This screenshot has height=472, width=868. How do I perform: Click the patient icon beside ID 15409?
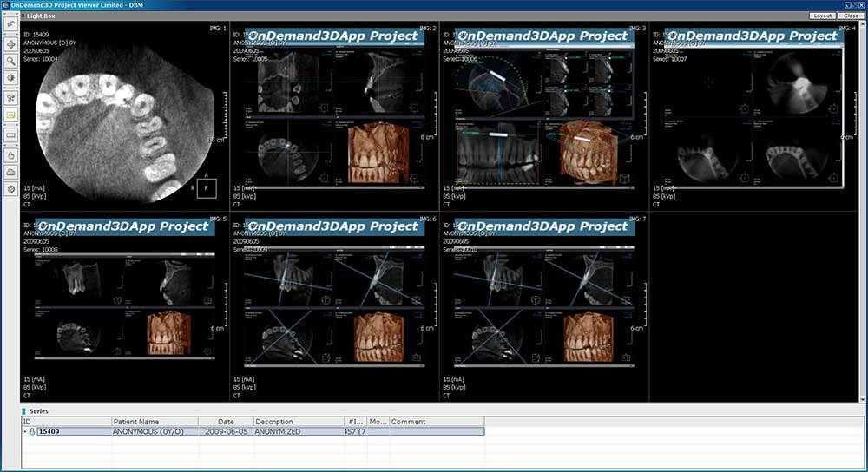click(32, 431)
